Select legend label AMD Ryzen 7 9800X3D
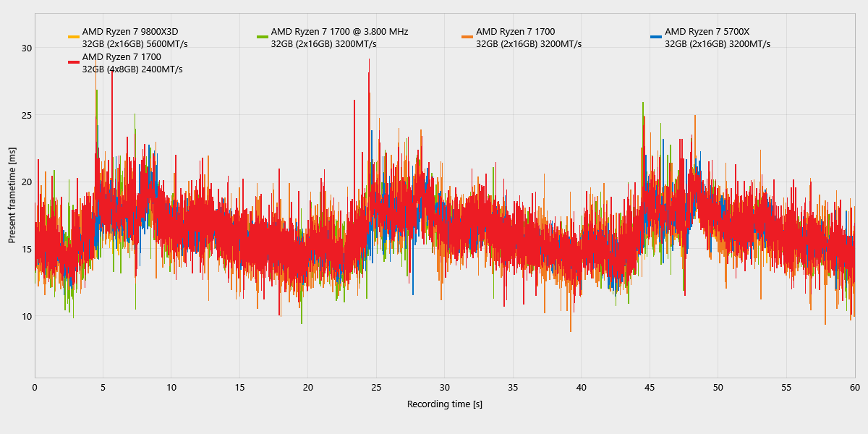Image resolution: width=868 pixels, height=434 pixels. [130, 31]
